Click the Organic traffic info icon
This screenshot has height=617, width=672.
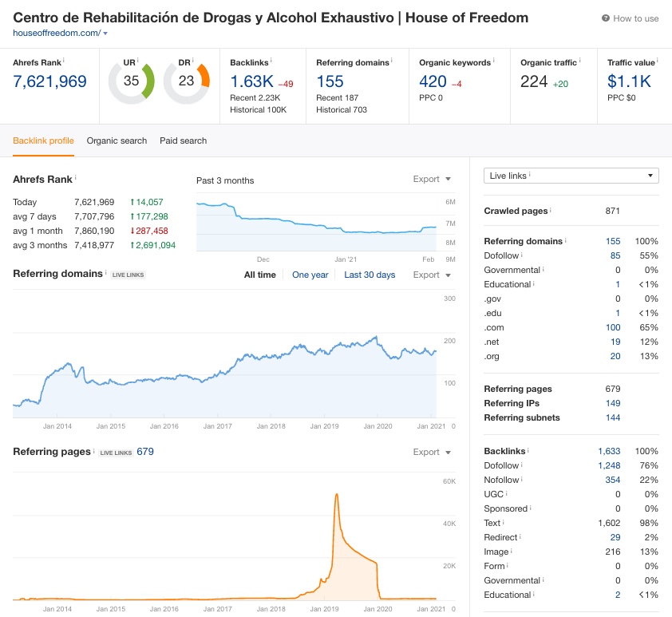click(x=580, y=61)
